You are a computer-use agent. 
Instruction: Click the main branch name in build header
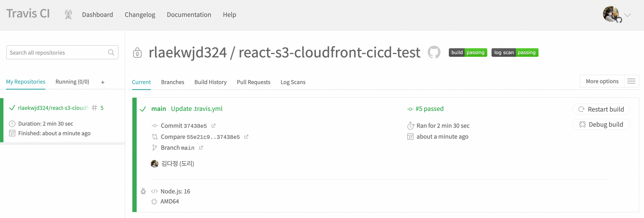point(159,109)
